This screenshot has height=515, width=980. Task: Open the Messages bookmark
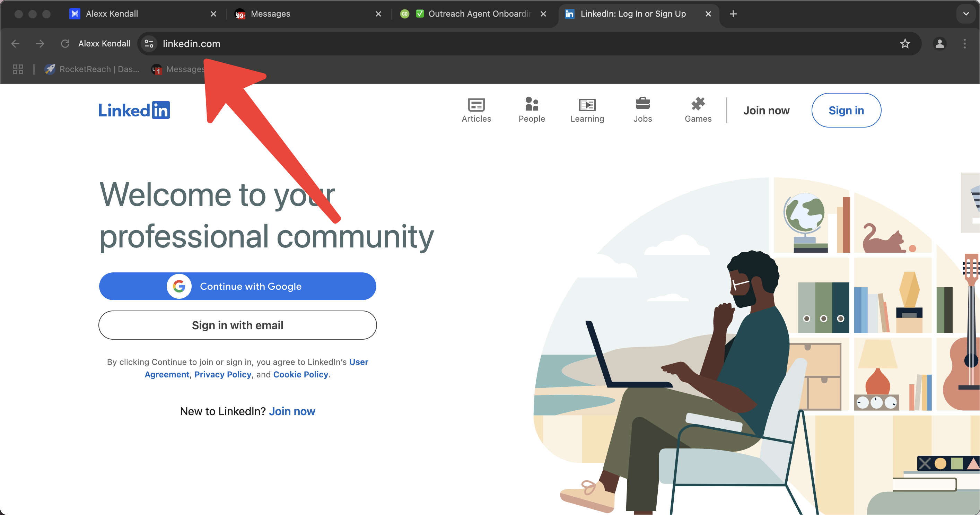[178, 69]
